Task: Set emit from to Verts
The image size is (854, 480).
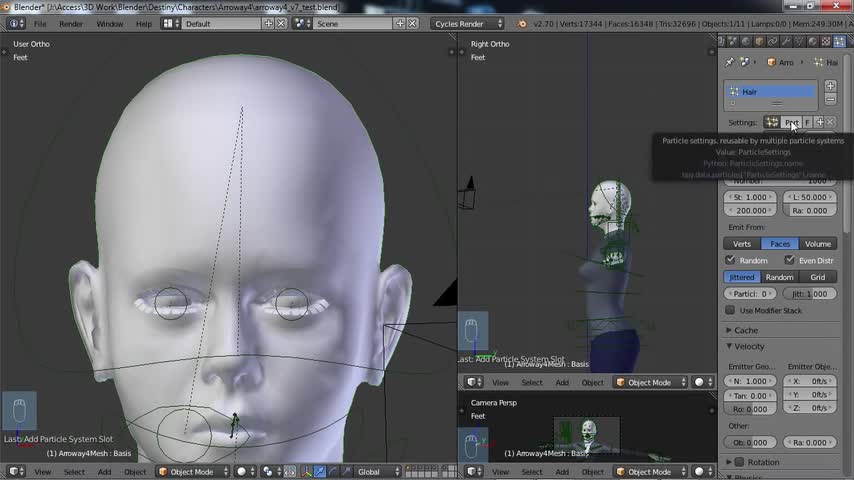Action: (742, 243)
